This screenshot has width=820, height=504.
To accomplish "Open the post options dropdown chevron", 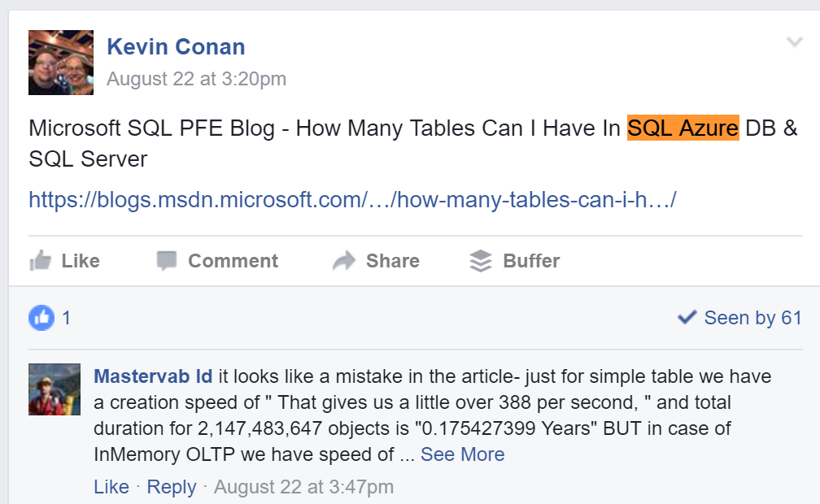I will (795, 42).
